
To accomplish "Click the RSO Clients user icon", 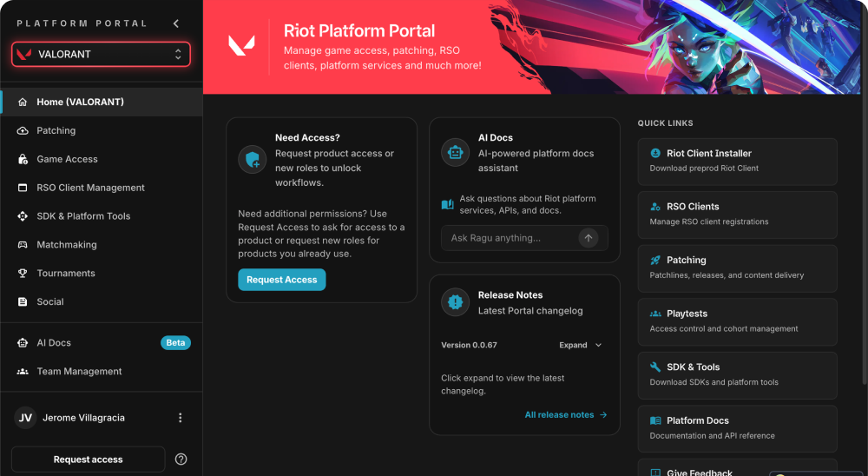I will 655,207.
